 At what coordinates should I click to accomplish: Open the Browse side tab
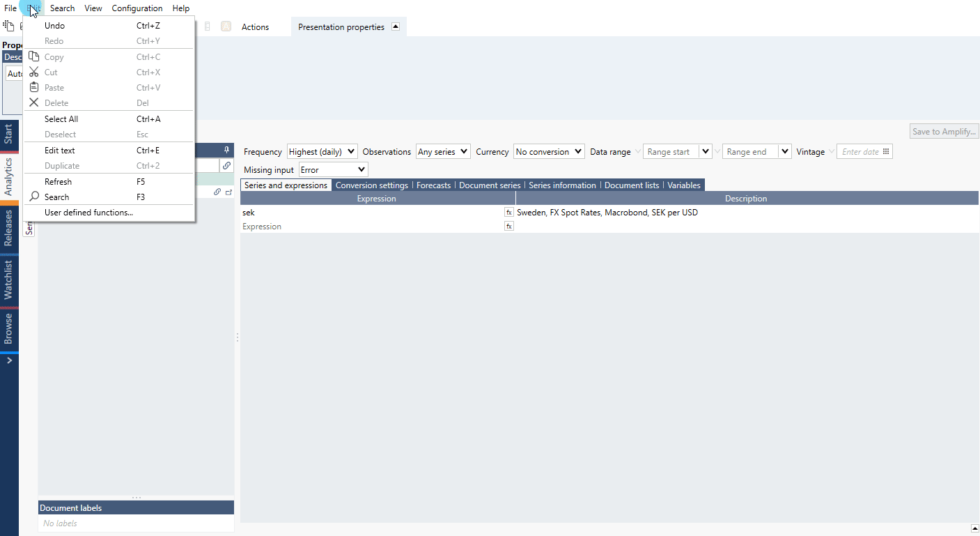coord(9,329)
